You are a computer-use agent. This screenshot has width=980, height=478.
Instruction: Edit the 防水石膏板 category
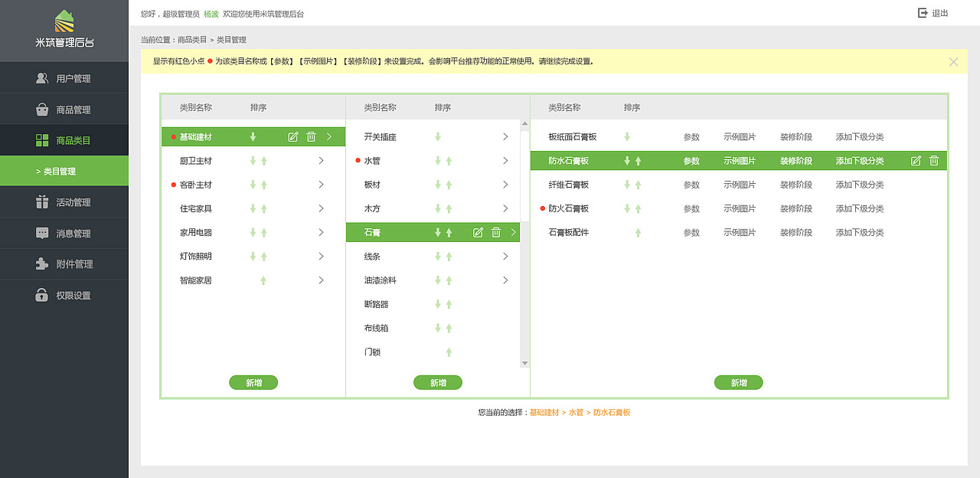[916, 161]
